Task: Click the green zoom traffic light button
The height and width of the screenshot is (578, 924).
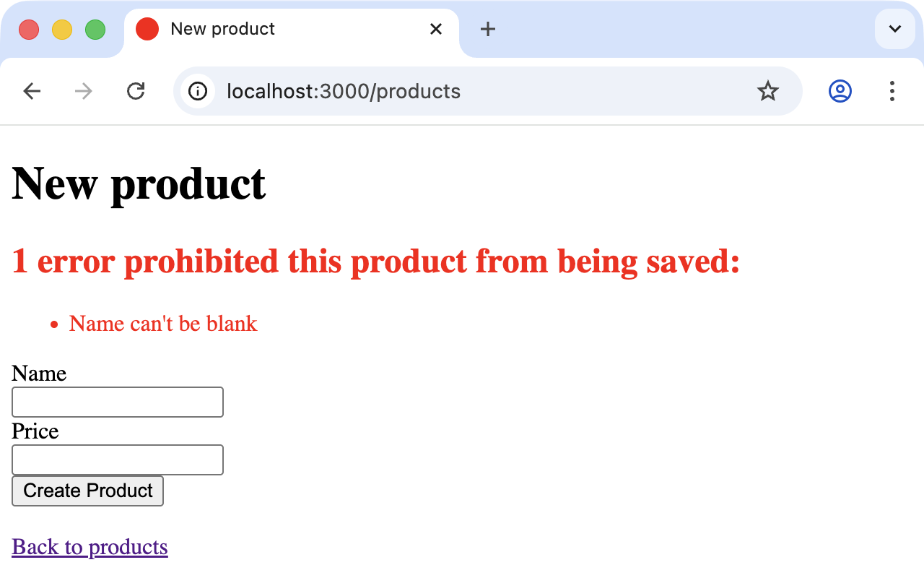Action: point(95,29)
